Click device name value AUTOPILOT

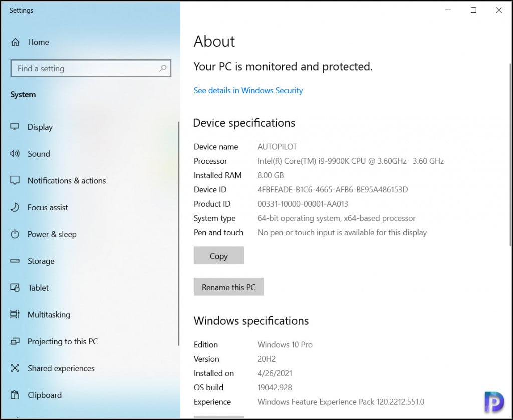[277, 147]
